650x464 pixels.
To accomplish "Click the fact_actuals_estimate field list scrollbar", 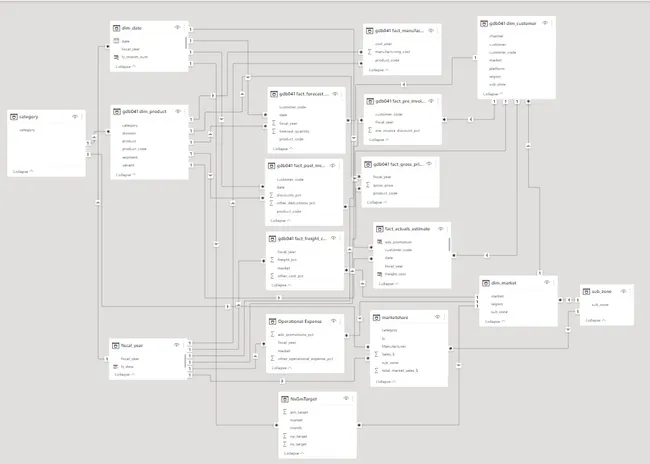I will [x=449, y=244].
